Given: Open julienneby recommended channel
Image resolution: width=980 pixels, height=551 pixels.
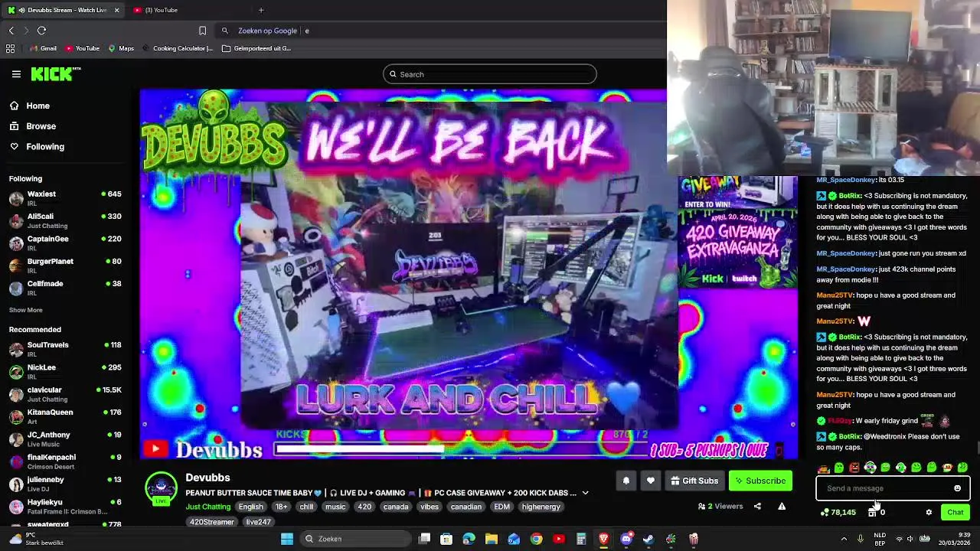Looking at the screenshot, I should (x=66, y=484).
